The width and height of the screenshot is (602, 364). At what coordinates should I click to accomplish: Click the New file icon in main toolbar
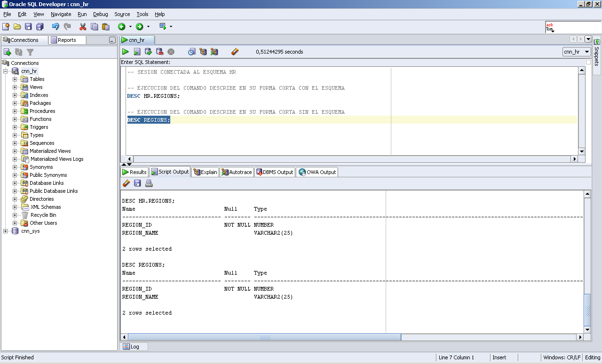(x=6, y=27)
